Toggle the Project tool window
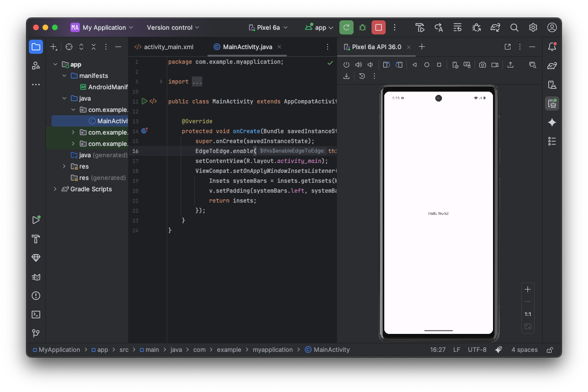588x392 pixels. 36,47
